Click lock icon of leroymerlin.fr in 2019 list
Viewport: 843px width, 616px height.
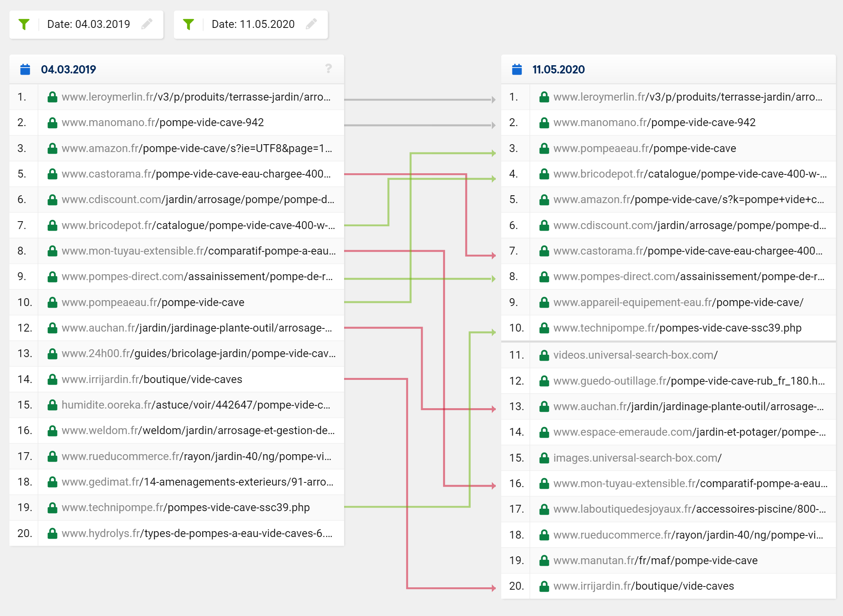coord(52,97)
